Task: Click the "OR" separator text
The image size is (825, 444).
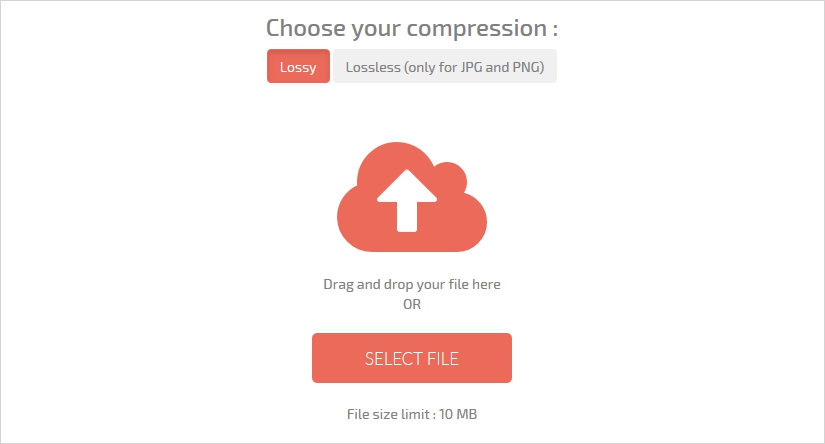Action: pos(412,304)
